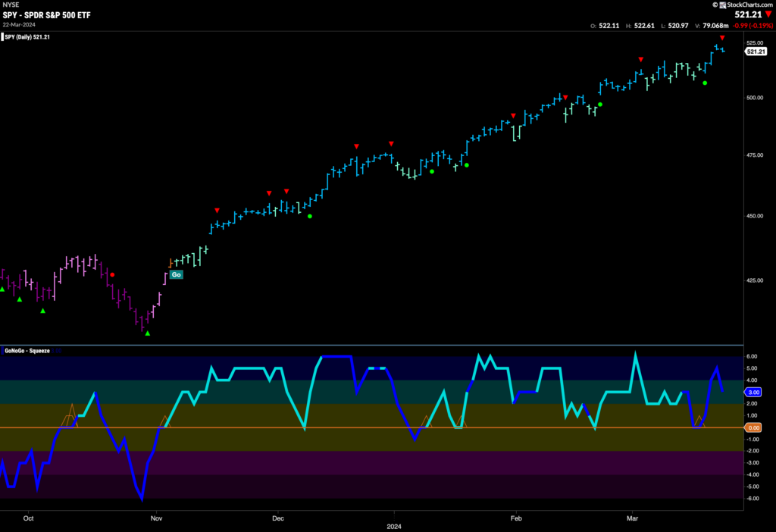The width and height of the screenshot is (776, 532).
Task: Click the Nov label on the time axis
Action: 156,518
